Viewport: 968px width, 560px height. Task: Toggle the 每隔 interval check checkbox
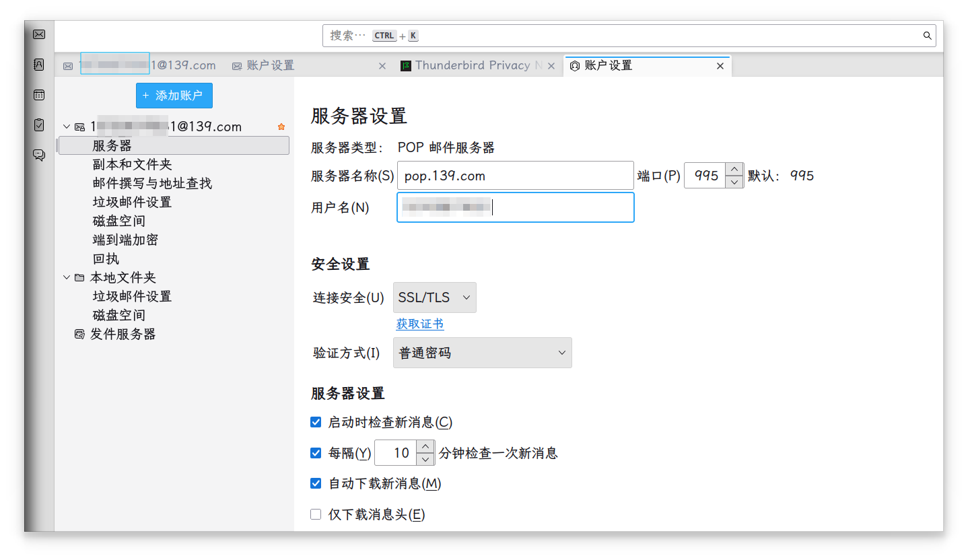316,453
